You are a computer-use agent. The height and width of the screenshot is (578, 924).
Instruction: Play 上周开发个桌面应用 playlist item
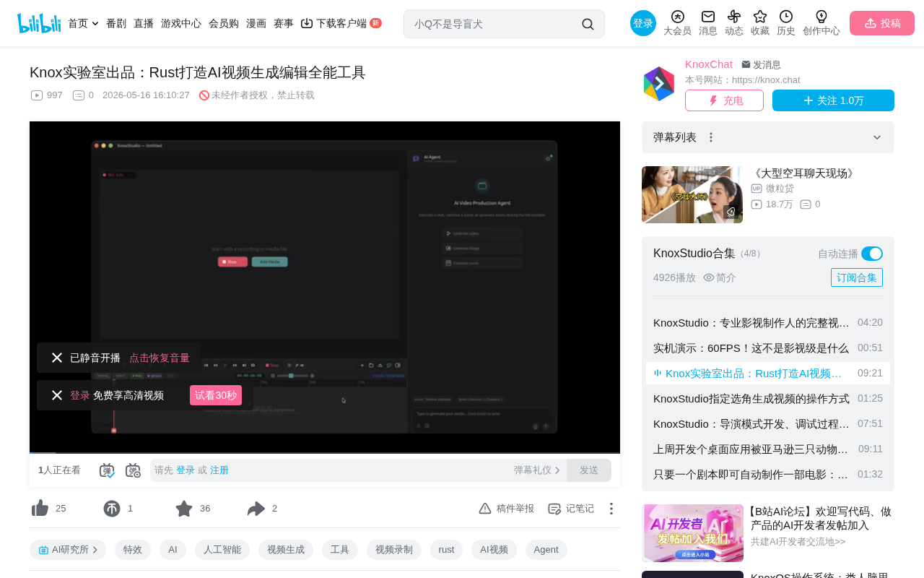pyautogui.click(x=768, y=449)
